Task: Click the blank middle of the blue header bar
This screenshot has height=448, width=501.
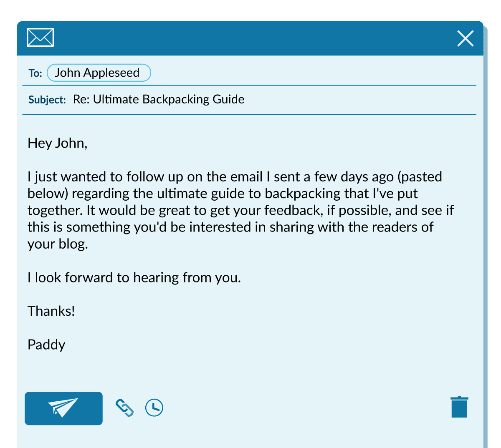Action: (250, 38)
